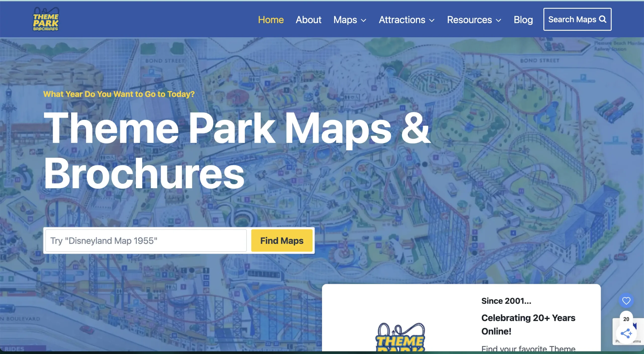Expand the Resources dropdown chevron
This screenshot has height=354, width=644.
[x=498, y=20]
